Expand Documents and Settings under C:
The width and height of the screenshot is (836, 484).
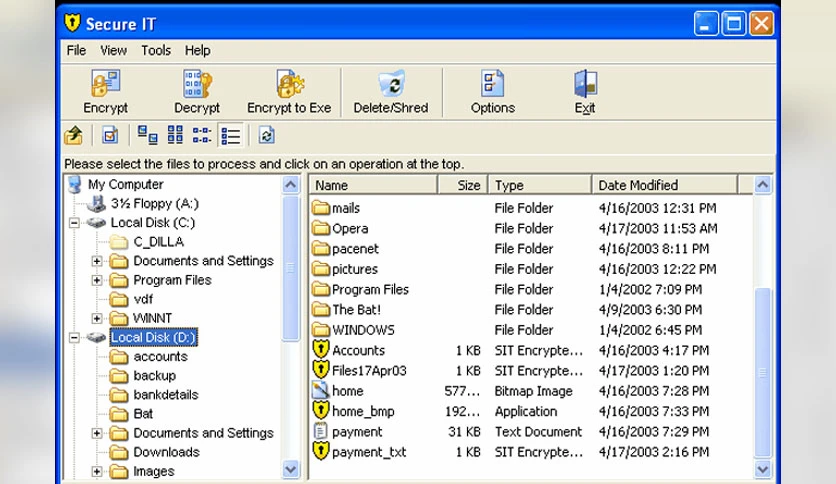pyautogui.click(x=97, y=261)
